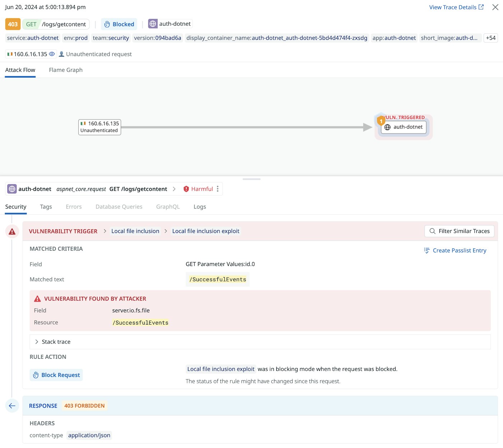Open the GraphQL tab
Image resolution: width=503 pixels, height=448 pixels.
[x=168, y=207]
